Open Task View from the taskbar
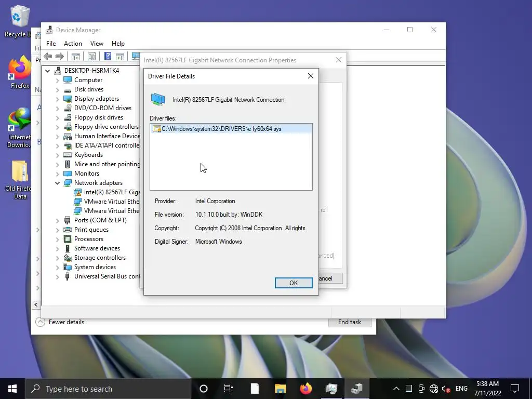This screenshot has height=399, width=532. tap(229, 389)
